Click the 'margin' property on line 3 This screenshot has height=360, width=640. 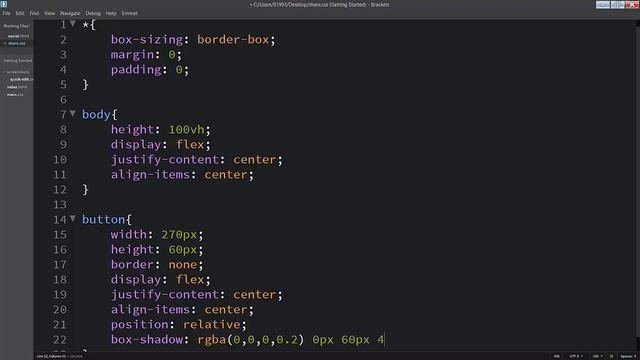pos(132,55)
